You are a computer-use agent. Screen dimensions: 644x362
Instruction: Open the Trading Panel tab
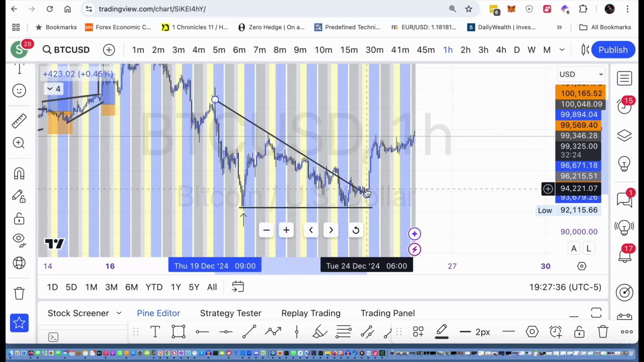[x=387, y=313]
